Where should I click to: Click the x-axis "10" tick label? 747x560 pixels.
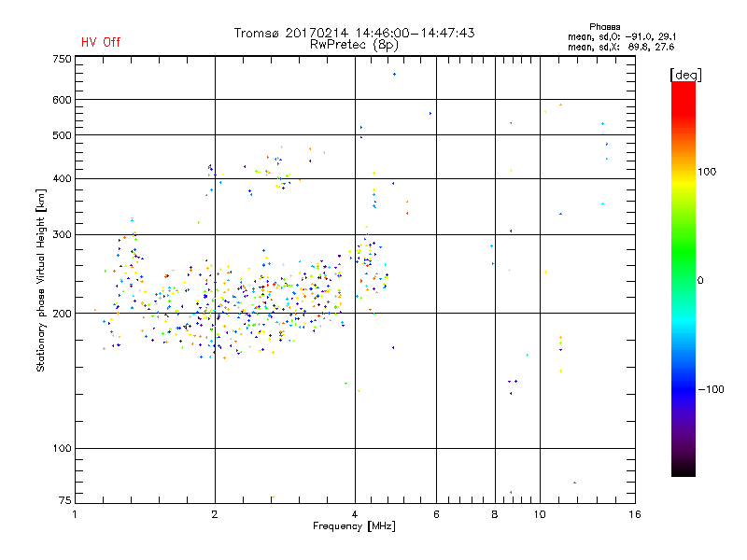[x=540, y=514]
